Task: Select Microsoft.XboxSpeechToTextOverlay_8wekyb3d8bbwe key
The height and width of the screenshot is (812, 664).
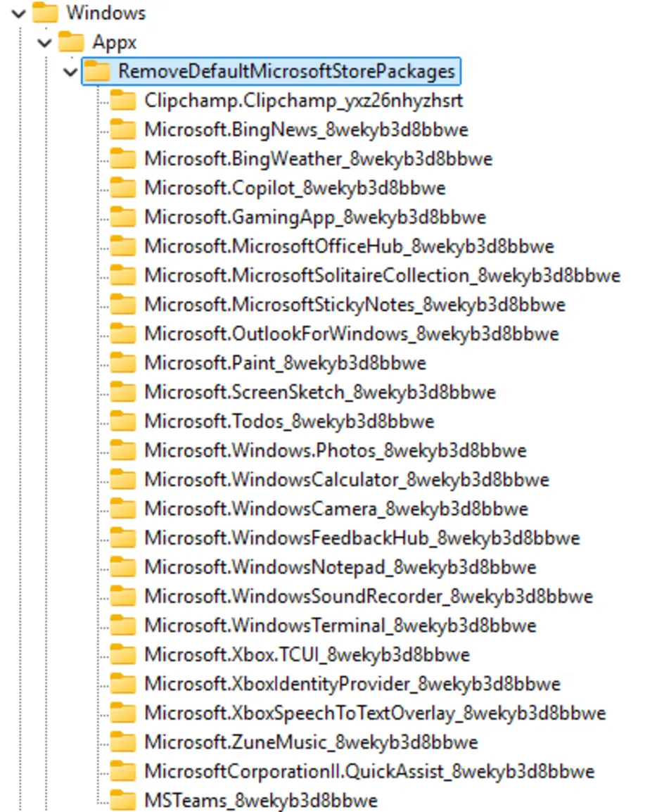Action: [375, 713]
